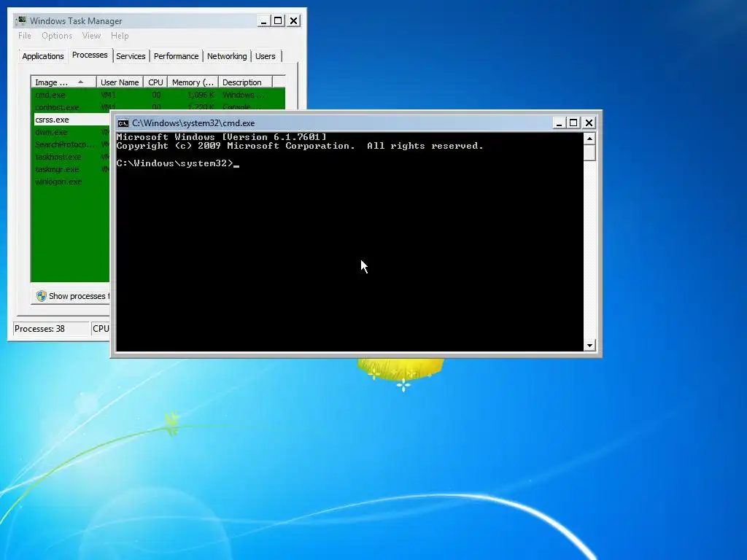Switch to the Performance tab
Screen dimensions: 747x560
[x=176, y=56]
